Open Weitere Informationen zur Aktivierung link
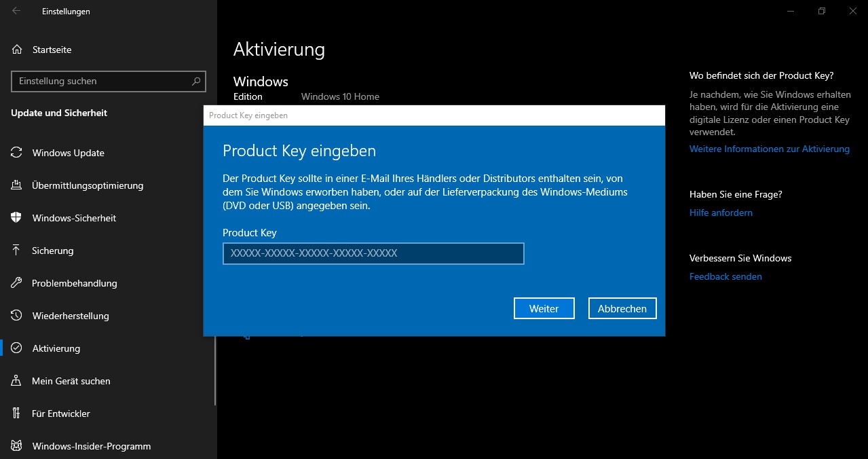The height and width of the screenshot is (459, 868). (769, 149)
